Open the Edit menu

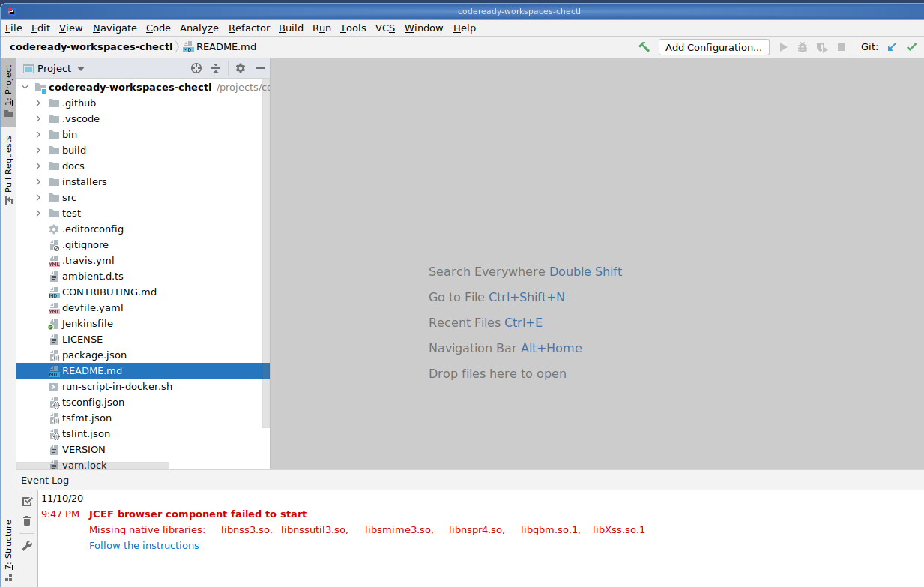click(40, 28)
